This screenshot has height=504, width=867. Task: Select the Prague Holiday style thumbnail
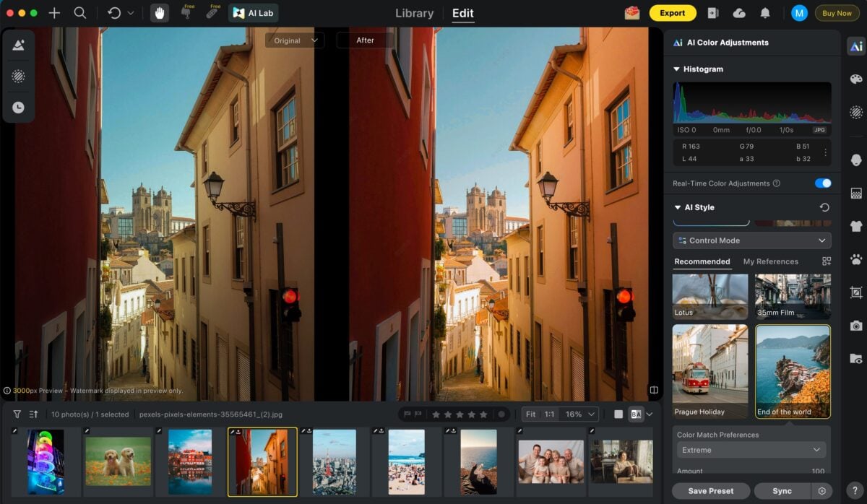710,371
